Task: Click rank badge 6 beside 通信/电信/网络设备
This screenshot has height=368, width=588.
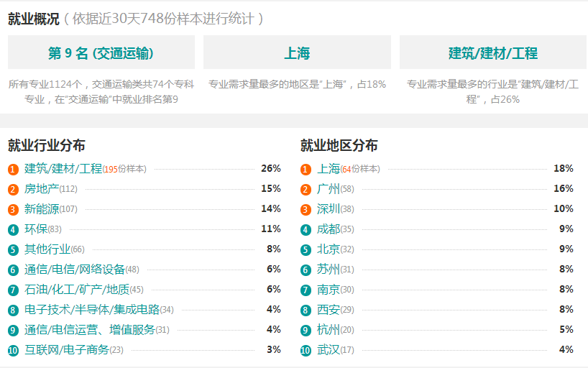Action: tap(13, 270)
